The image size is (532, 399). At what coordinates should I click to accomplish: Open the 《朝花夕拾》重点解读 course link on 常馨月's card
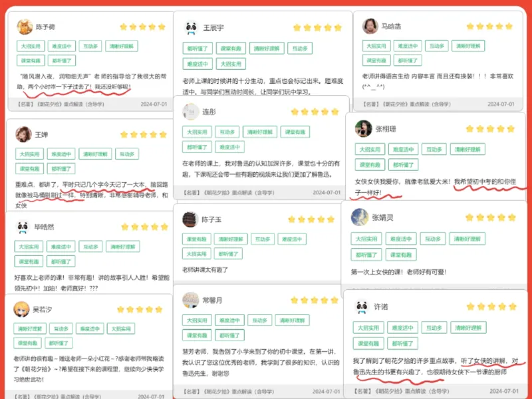coord(228,391)
